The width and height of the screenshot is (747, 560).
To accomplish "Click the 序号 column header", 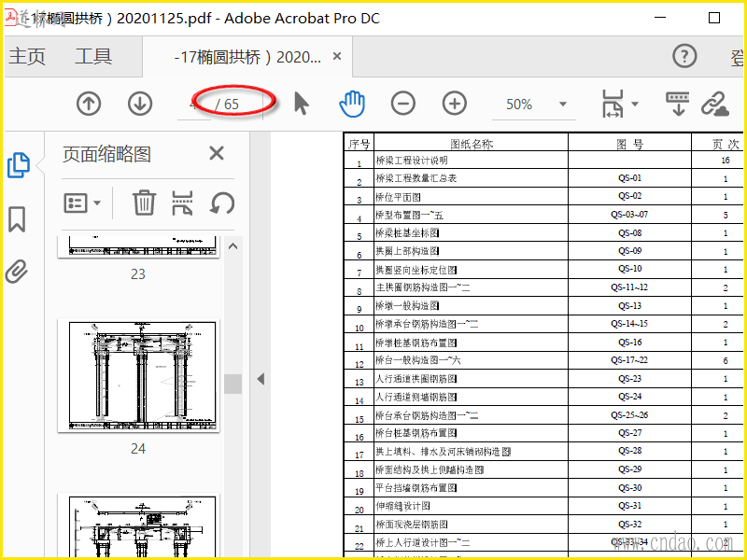I will pos(359,144).
